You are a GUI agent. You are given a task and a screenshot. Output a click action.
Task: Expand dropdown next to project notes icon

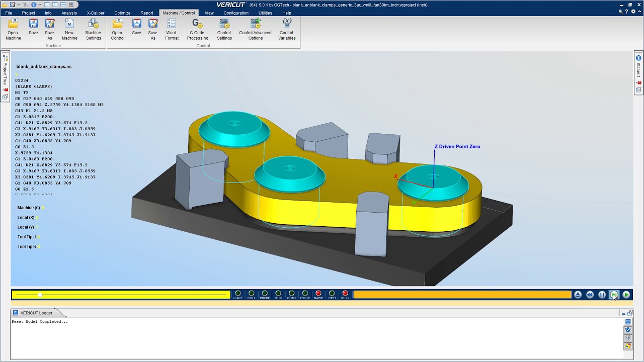pos(19,5)
